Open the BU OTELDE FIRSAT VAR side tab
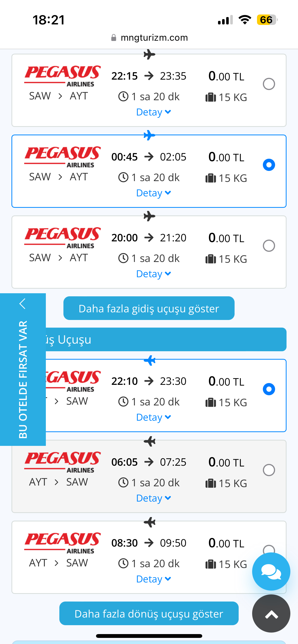 [x=23, y=379]
